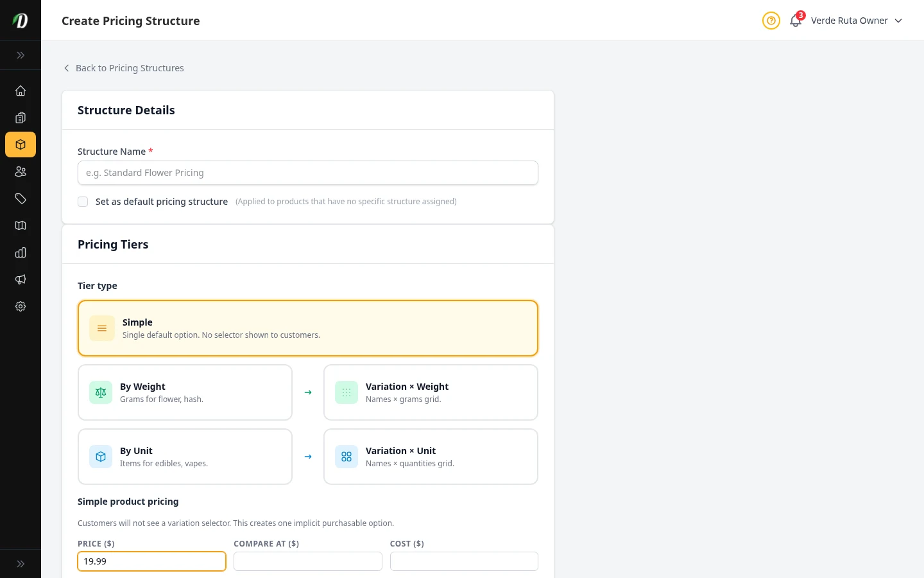Click the Structure Name input field
This screenshot has width=924, height=578.
pos(307,173)
